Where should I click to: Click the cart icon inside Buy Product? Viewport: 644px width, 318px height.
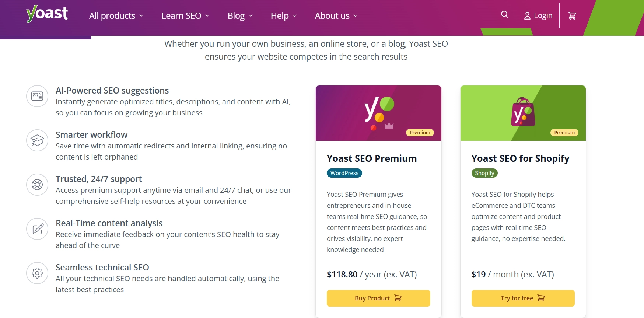[x=398, y=298]
